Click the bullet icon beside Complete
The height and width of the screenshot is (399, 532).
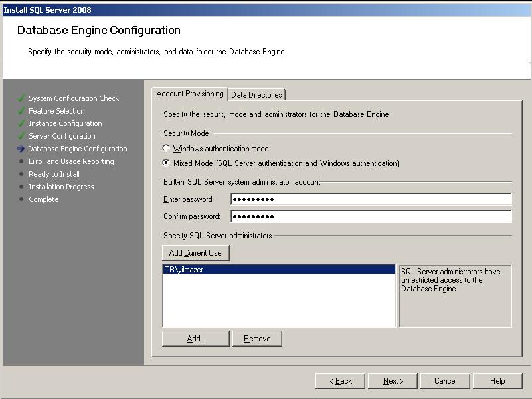point(21,199)
